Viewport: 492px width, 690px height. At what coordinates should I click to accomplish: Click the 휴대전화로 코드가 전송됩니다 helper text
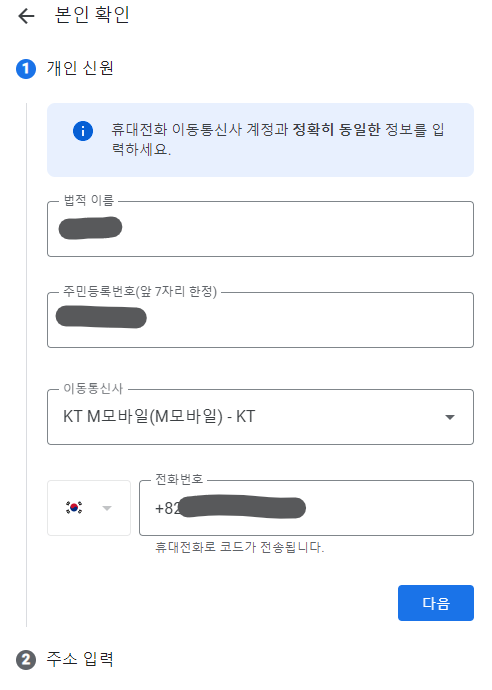239,547
